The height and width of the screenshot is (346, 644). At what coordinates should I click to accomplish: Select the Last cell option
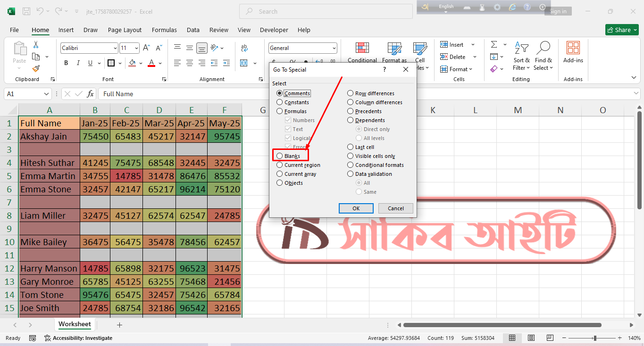pyautogui.click(x=350, y=147)
